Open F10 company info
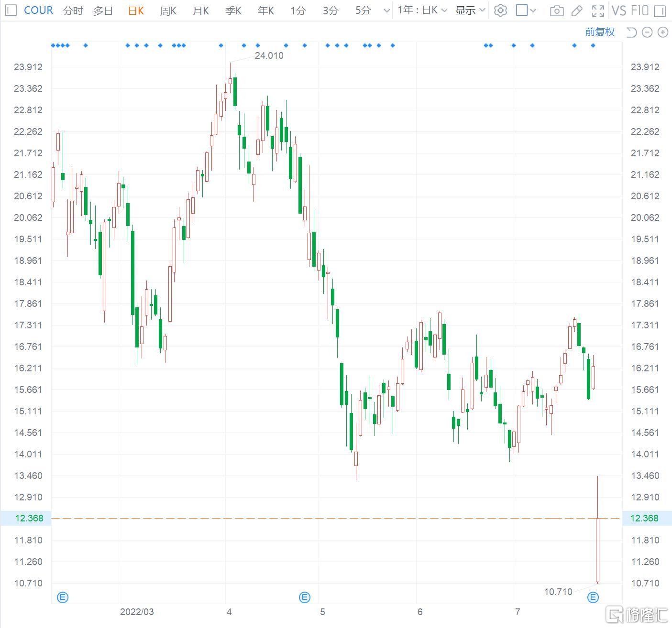The height and width of the screenshot is (628, 672). click(x=639, y=11)
